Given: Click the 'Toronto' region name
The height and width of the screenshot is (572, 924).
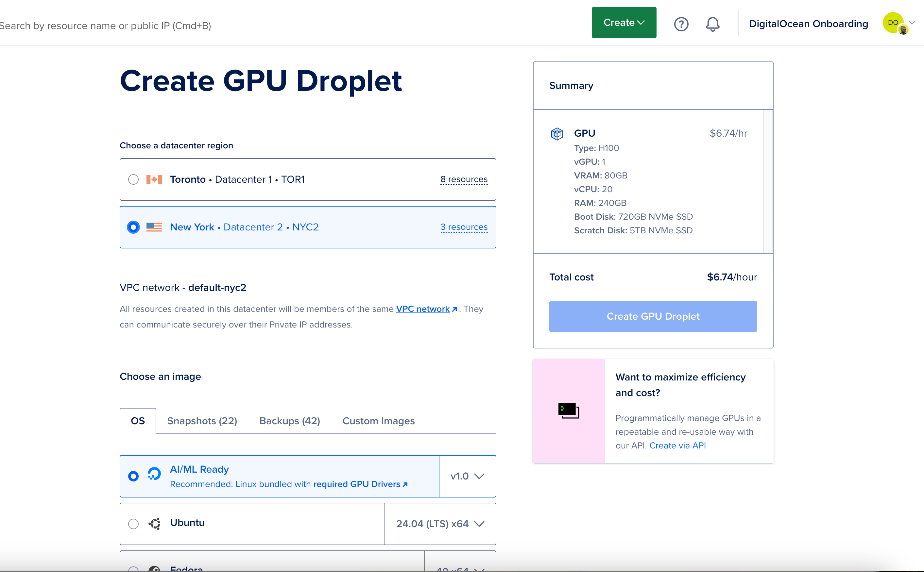Looking at the screenshot, I should [188, 179].
